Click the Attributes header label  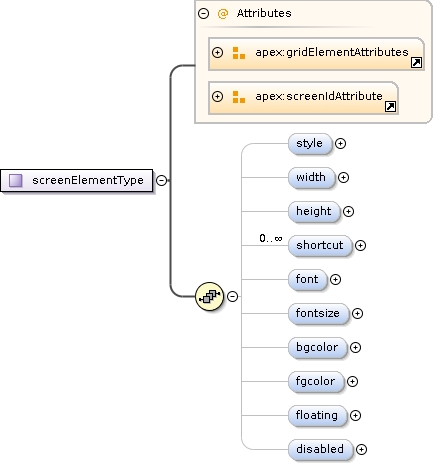coord(264,13)
